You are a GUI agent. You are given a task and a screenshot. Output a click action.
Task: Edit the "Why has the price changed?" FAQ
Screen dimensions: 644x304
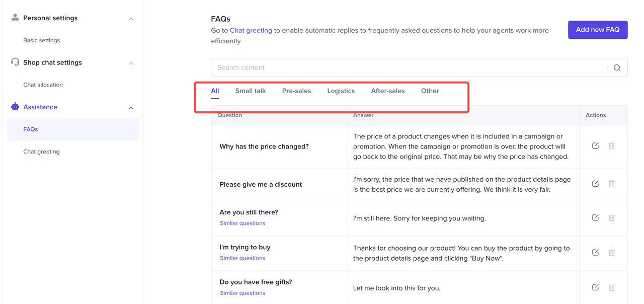coord(595,146)
